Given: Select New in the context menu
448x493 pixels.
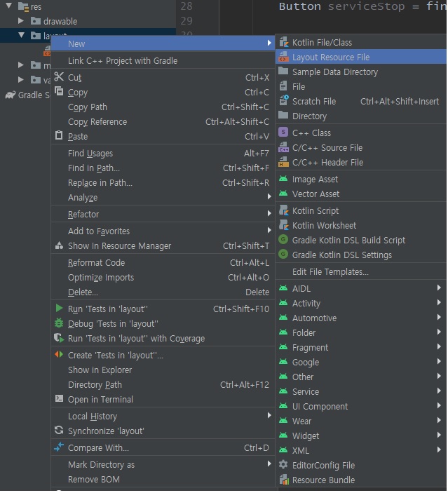Looking at the screenshot, I should [163, 43].
